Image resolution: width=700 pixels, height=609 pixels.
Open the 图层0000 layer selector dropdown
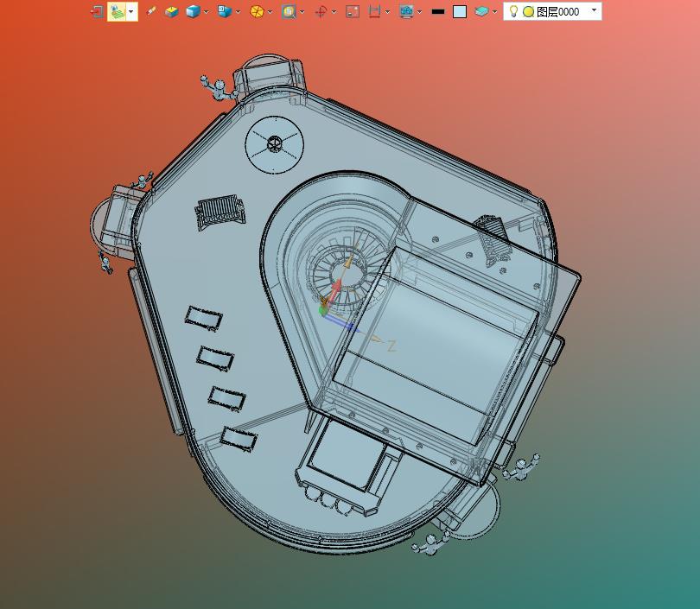point(595,10)
